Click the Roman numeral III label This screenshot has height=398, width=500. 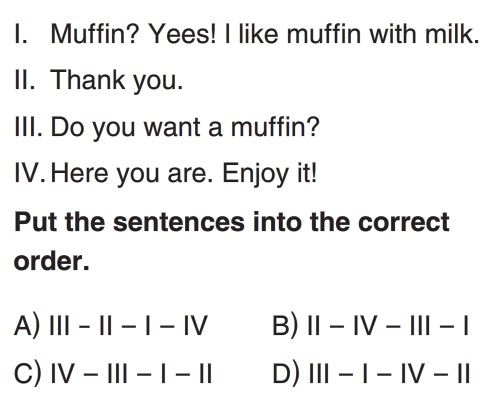point(28,127)
